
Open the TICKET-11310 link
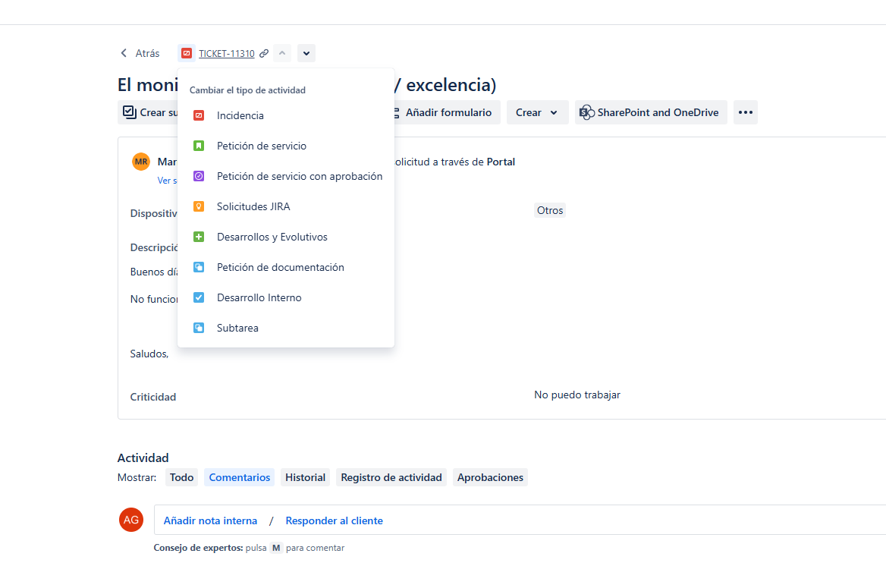point(227,54)
